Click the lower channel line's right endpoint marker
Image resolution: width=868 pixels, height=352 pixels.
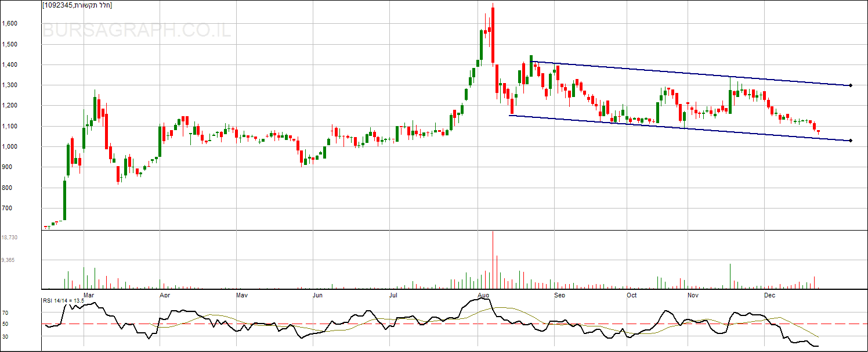[x=850, y=141]
